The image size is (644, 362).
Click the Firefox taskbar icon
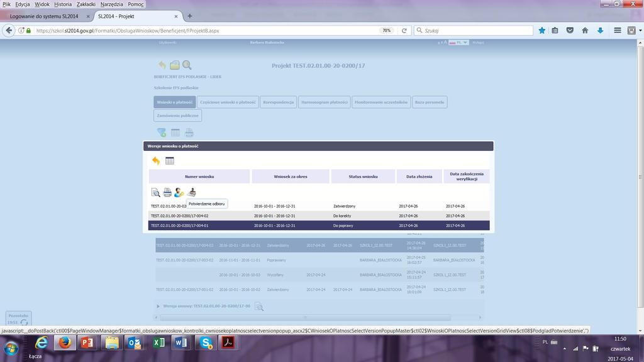pyautogui.click(x=65, y=343)
